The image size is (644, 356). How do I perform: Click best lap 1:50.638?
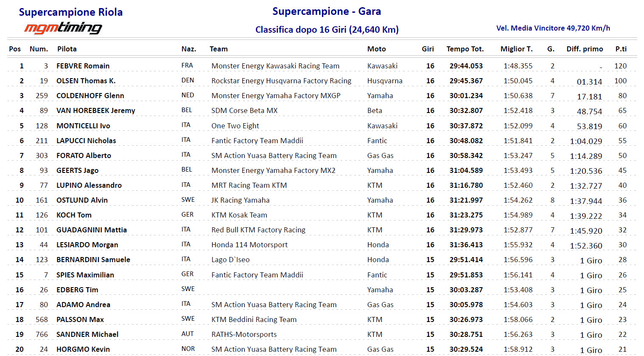coord(518,96)
